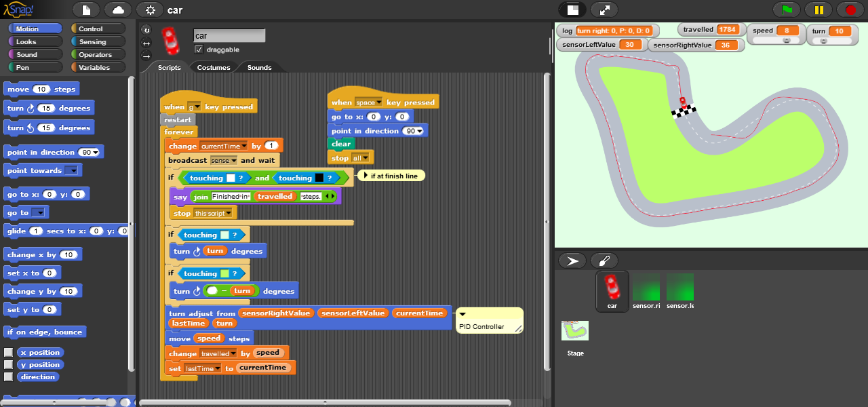Switch to the Costumes tab
The height and width of the screenshot is (407, 868).
[x=214, y=67]
